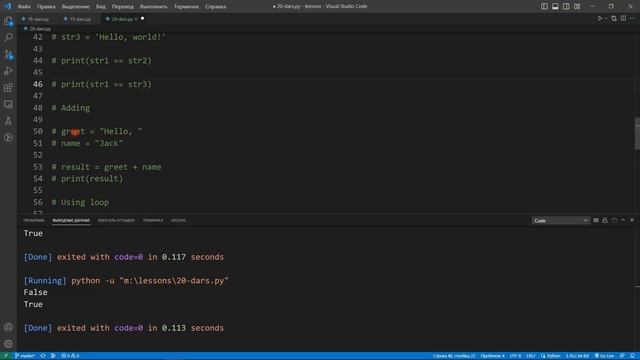Run the Python file with play button

(600, 19)
